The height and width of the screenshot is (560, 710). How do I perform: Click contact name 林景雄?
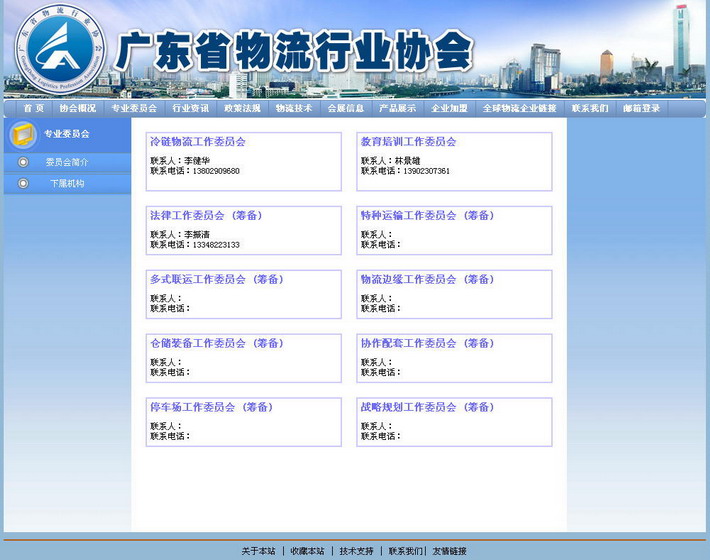click(x=408, y=161)
